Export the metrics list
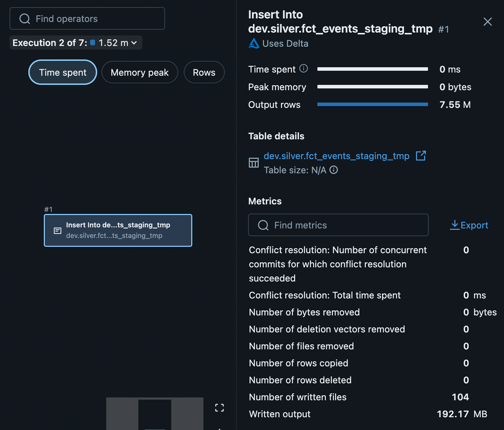 click(x=469, y=225)
